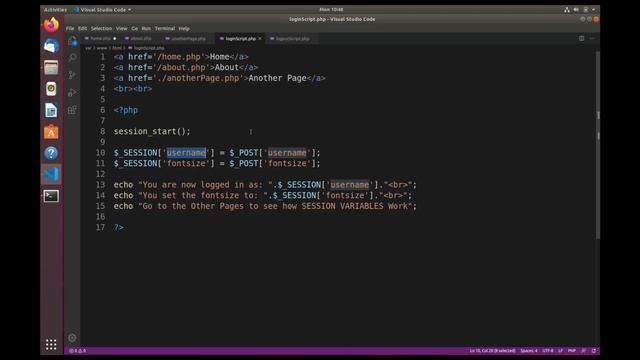Click the <br><br> tag on line 4
The height and width of the screenshot is (360, 640).
(x=133, y=89)
